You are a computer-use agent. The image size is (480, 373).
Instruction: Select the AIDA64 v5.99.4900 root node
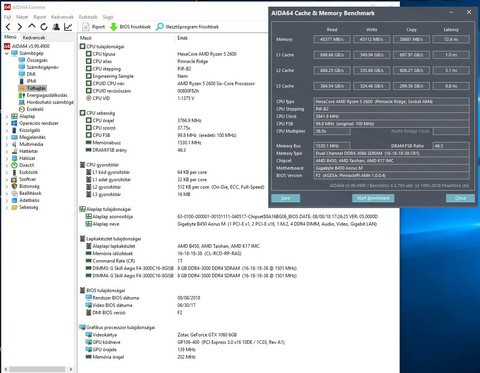27,46
